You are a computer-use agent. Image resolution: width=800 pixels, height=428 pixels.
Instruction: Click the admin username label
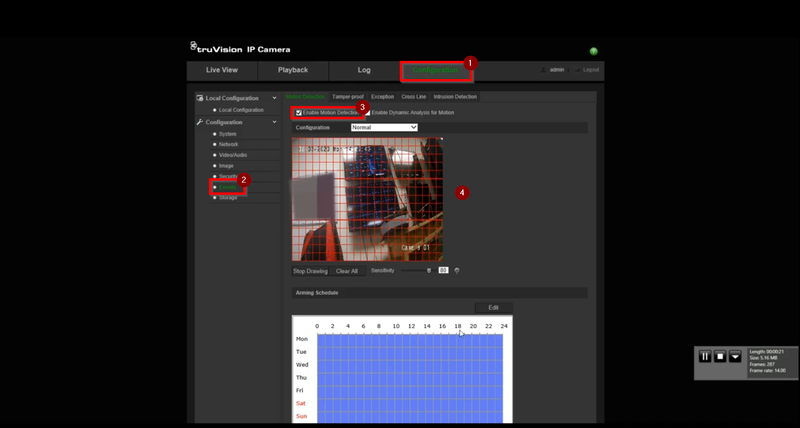(557, 70)
